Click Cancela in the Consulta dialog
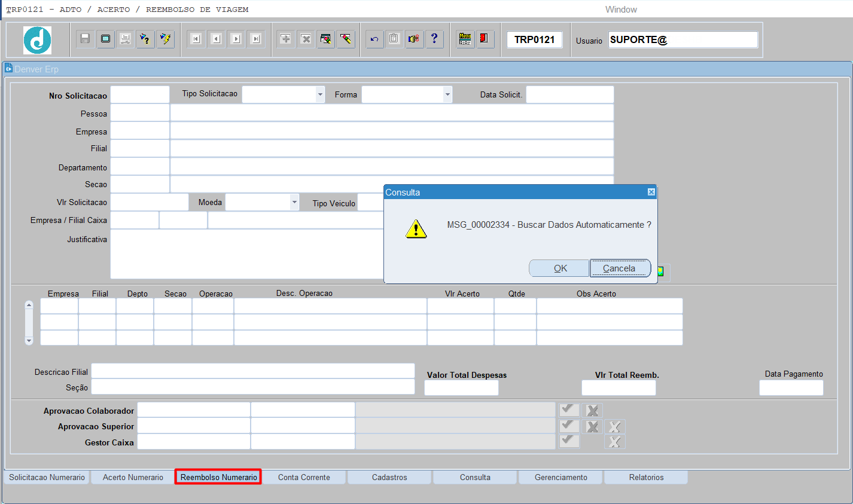This screenshot has height=504, width=853. 620,268
